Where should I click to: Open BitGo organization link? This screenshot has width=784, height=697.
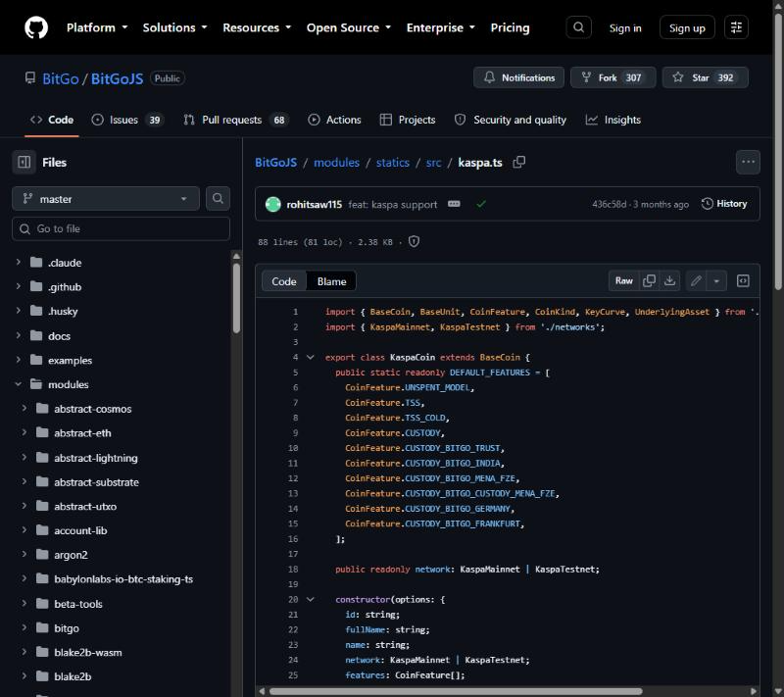(61, 78)
